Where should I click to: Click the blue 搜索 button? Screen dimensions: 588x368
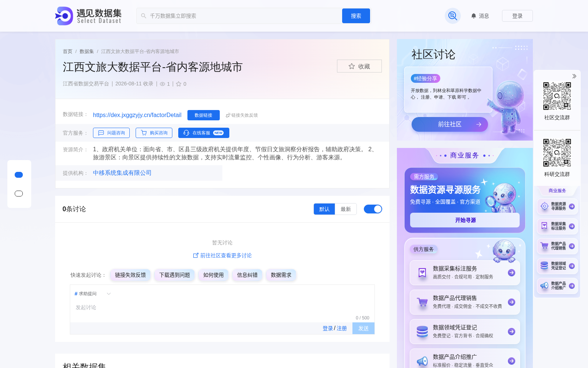356,16
